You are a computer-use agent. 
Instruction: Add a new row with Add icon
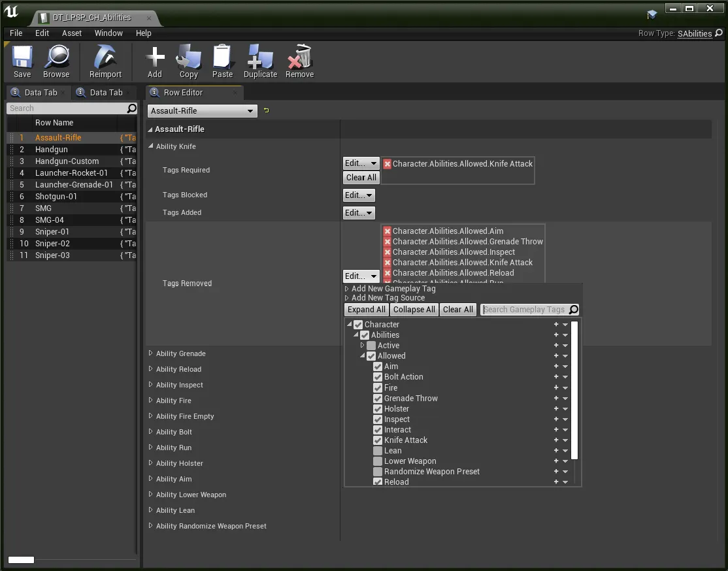point(155,58)
